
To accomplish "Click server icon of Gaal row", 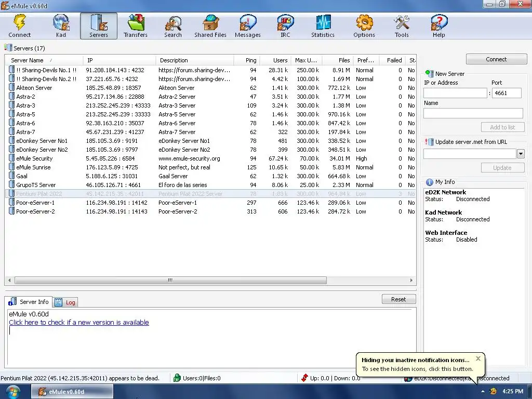I will point(11,176).
